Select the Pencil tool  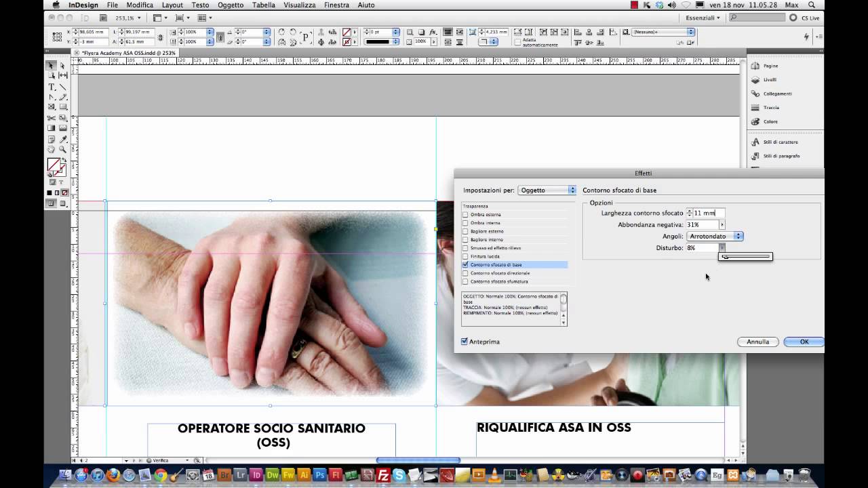coord(63,97)
